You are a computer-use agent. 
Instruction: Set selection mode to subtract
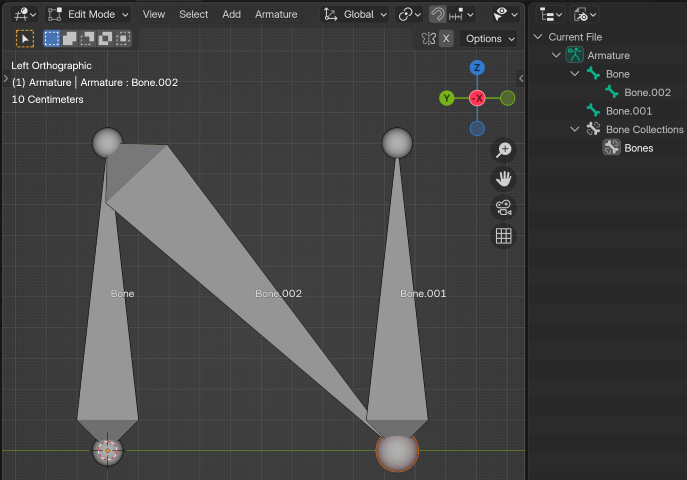88,39
